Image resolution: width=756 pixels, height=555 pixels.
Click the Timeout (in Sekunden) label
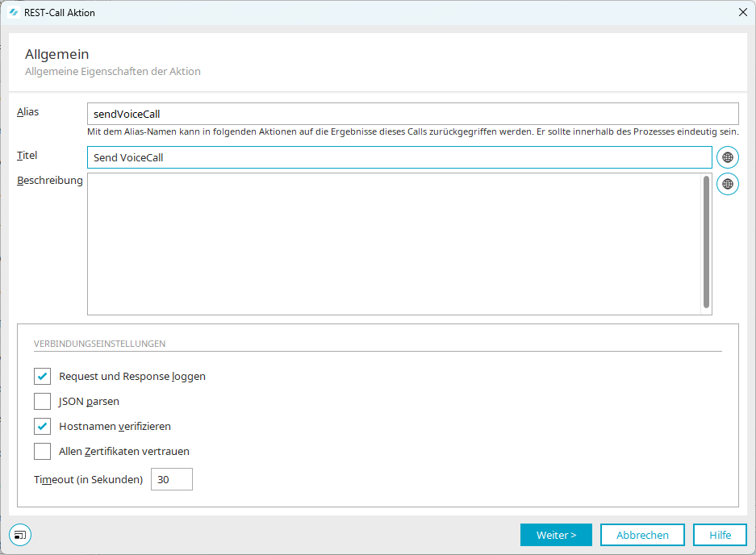[88, 480]
